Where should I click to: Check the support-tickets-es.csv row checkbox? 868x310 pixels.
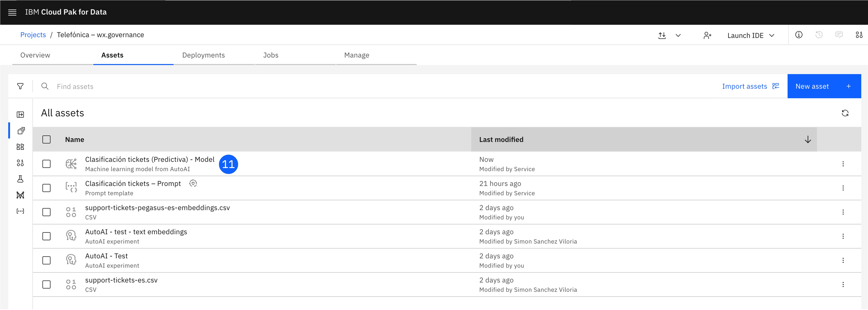[47, 285]
